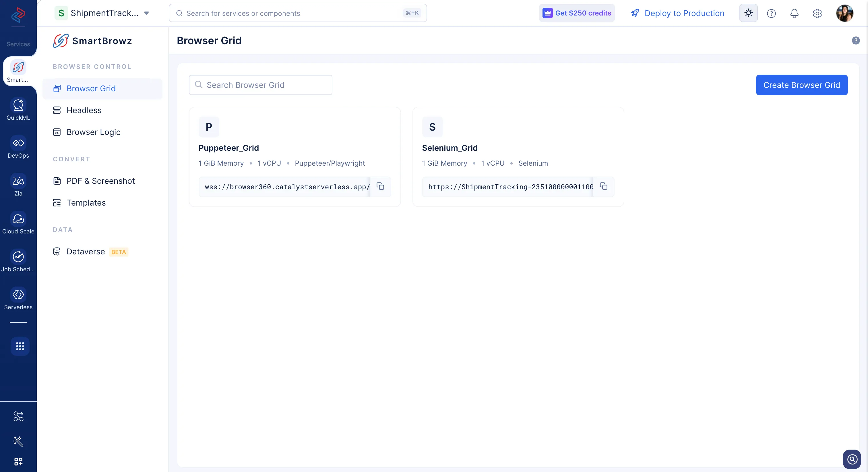Viewport: 868px width, 472px height.
Task: Copy the Selenium_Grid endpoint URL
Action: [603, 186]
